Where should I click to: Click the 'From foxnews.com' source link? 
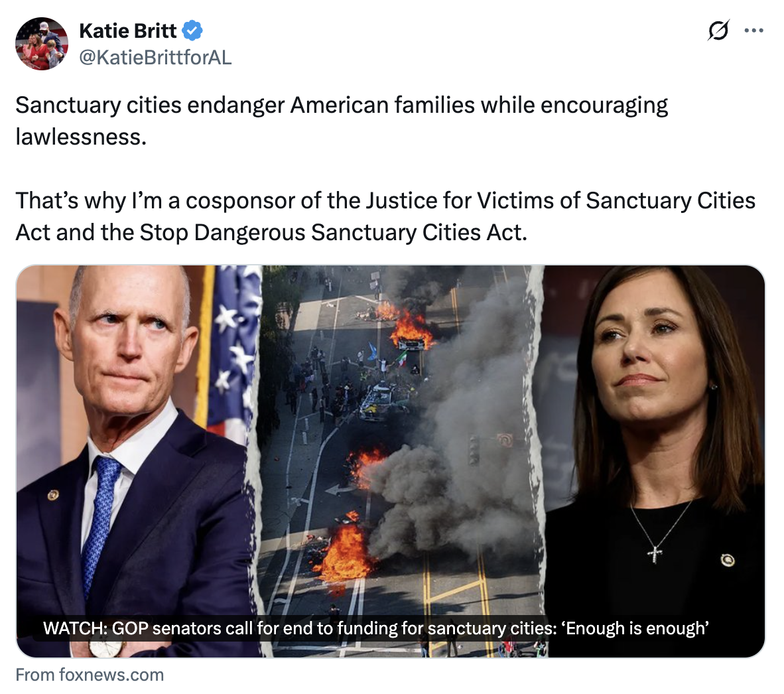click(x=90, y=675)
